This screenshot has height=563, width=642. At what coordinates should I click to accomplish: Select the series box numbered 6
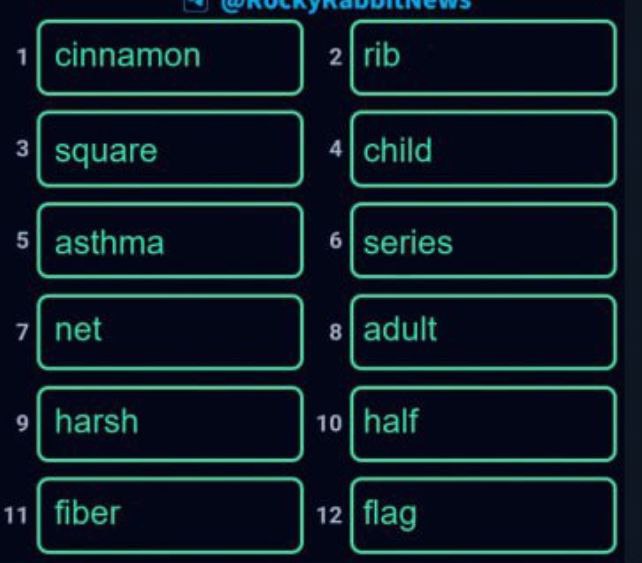point(483,241)
